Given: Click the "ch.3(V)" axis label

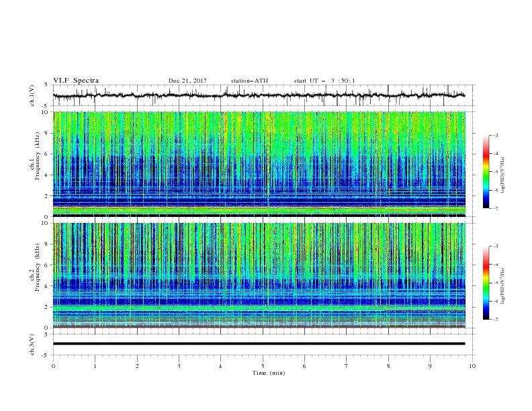Looking at the screenshot, I should coord(32,345).
